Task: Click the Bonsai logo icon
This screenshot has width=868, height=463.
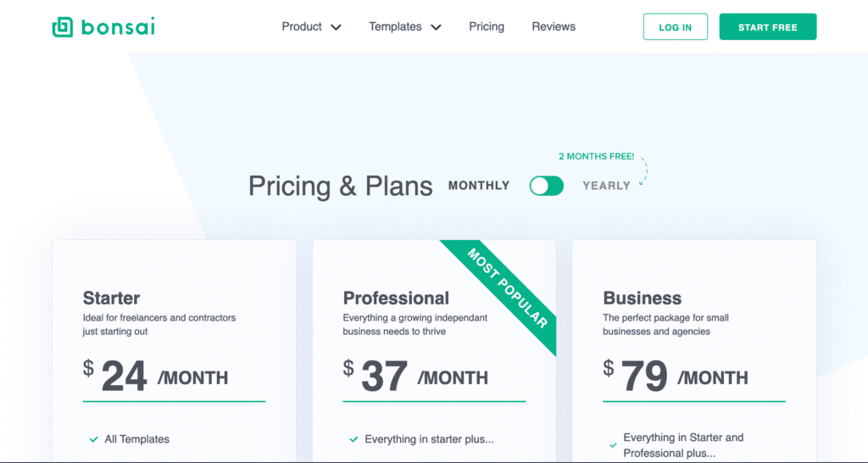Action: point(63,27)
